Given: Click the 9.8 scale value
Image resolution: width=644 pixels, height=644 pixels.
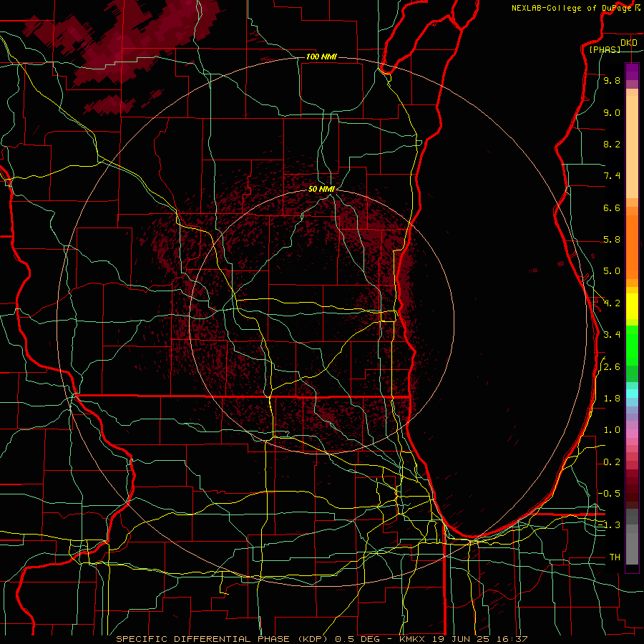Looking at the screenshot, I should coord(612,80).
